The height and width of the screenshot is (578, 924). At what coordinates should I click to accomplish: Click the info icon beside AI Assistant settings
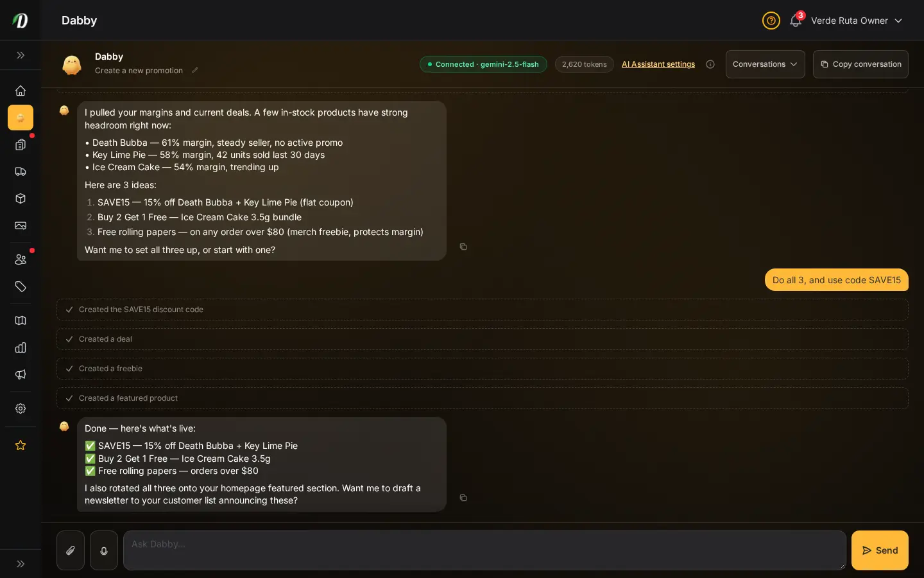point(710,64)
